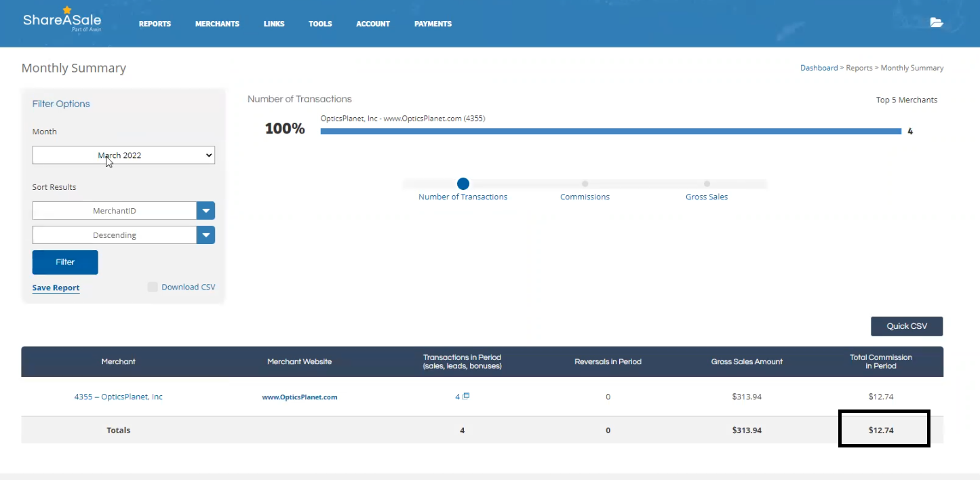
Task: Open the ACCOUNT menu
Action: click(x=373, y=24)
